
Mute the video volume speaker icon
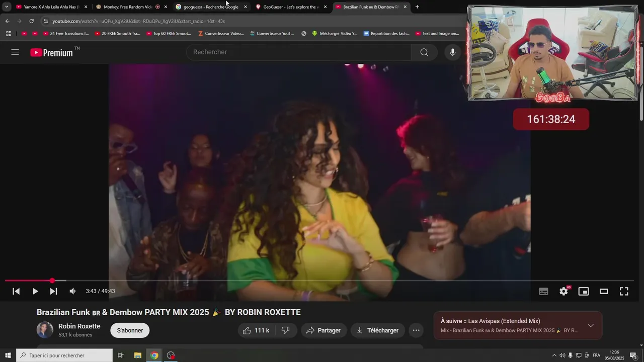pyautogui.click(x=72, y=291)
